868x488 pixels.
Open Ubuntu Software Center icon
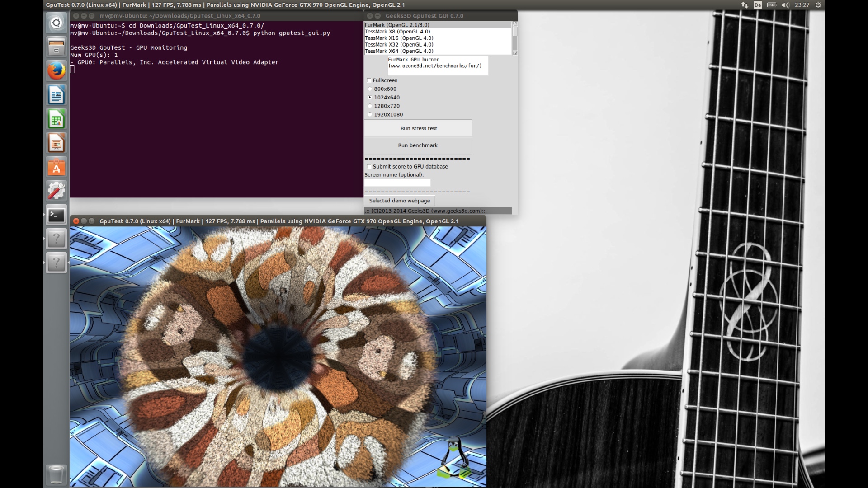(x=56, y=168)
